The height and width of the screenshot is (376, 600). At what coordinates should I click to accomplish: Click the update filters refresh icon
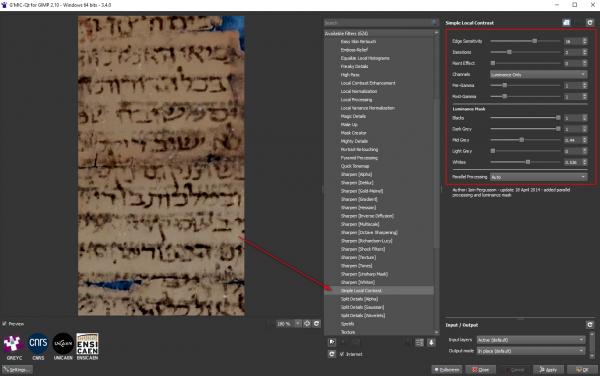click(332, 354)
